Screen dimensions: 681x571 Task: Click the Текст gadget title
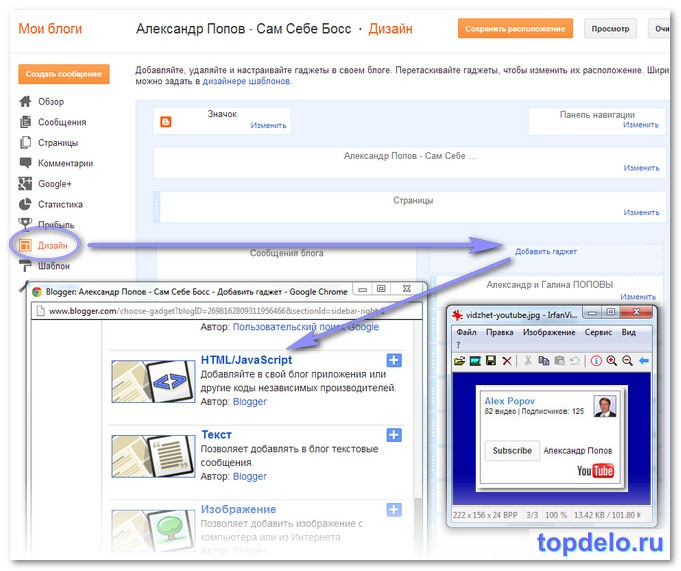pyautogui.click(x=216, y=435)
